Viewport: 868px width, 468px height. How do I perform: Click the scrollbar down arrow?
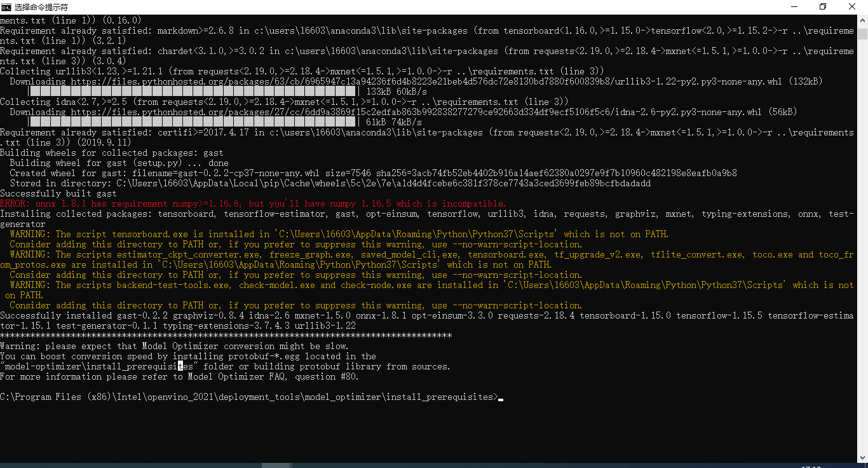pos(862,457)
